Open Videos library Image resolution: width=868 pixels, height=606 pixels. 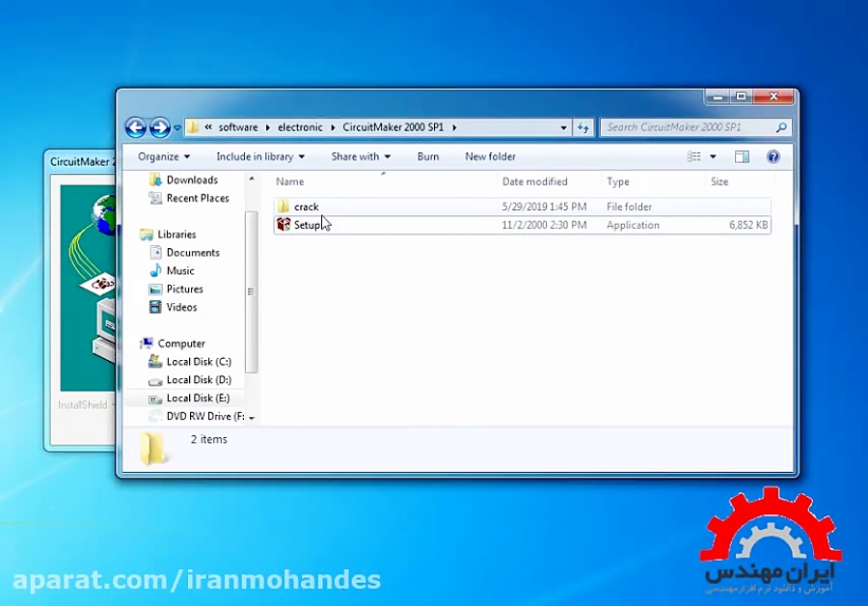point(181,308)
